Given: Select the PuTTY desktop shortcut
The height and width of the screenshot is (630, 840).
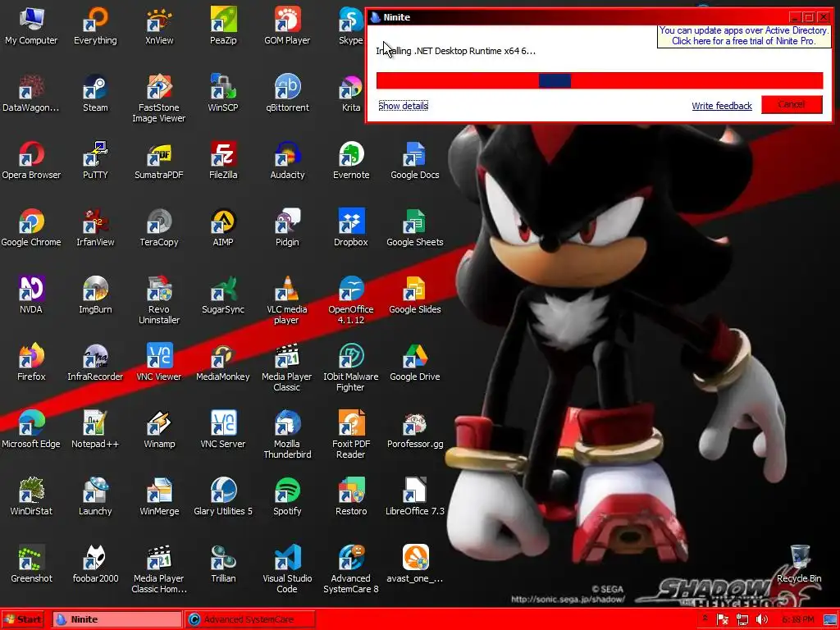Looking at the screenshot, I should click(x=95, y=160).
